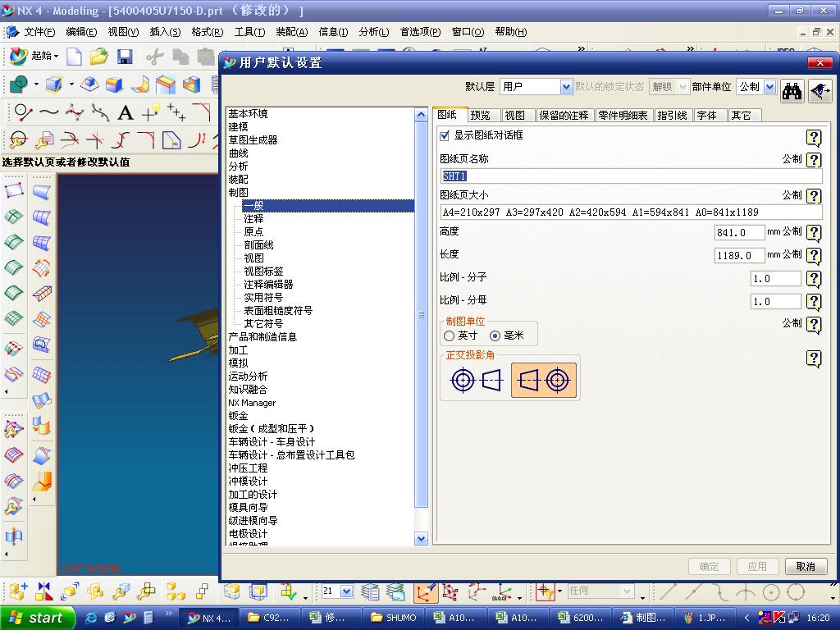The image size is (840, 630).
Task: Click the category list scroll up arrow
Action: pos(421,115)
